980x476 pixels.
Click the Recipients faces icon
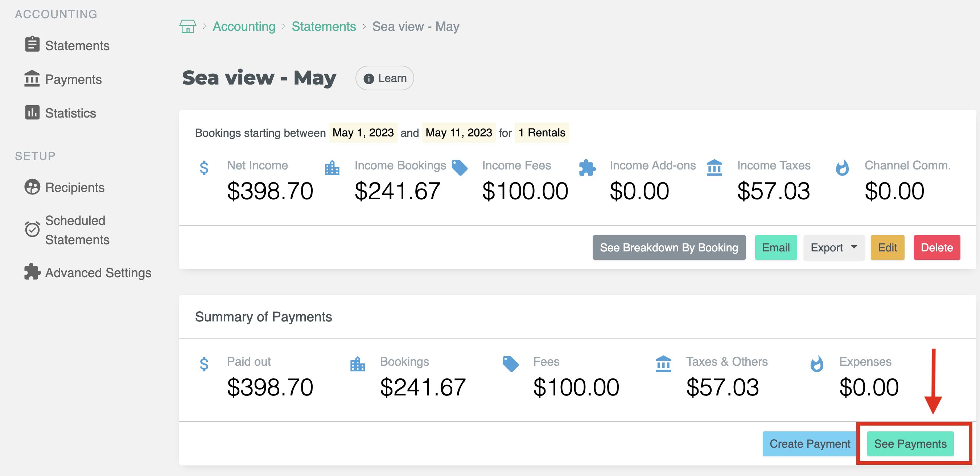click(x=32, y=187)
